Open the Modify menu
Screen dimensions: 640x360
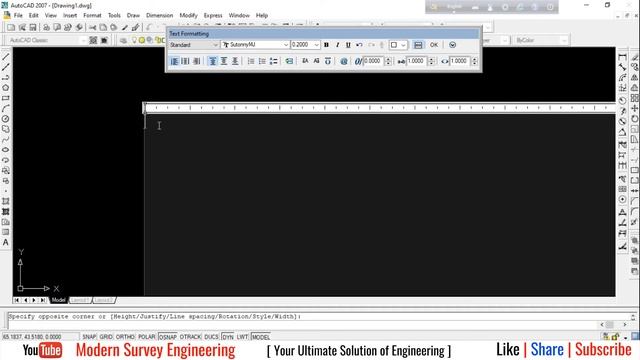[189, 16]
